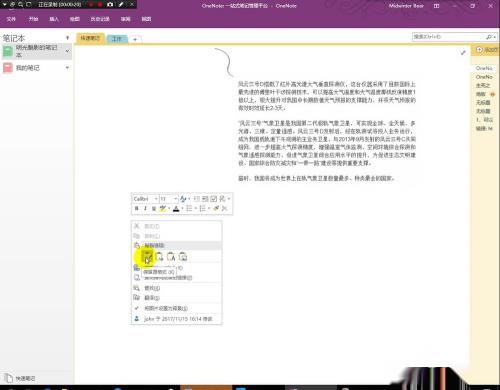The height and width of the screenshot is (390, 500).
Task: Open the 文件 ribbon tab
Action: tap(11, 19)
